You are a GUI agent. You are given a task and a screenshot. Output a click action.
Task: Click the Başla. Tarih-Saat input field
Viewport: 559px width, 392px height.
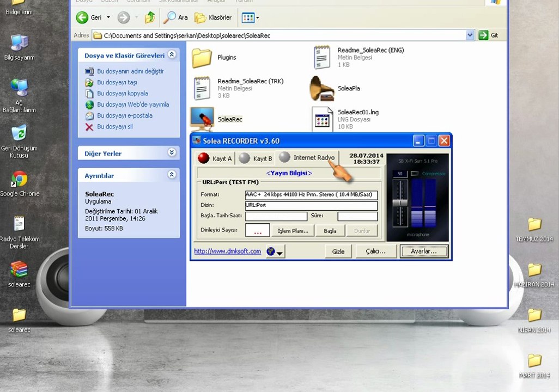[276, 216]
